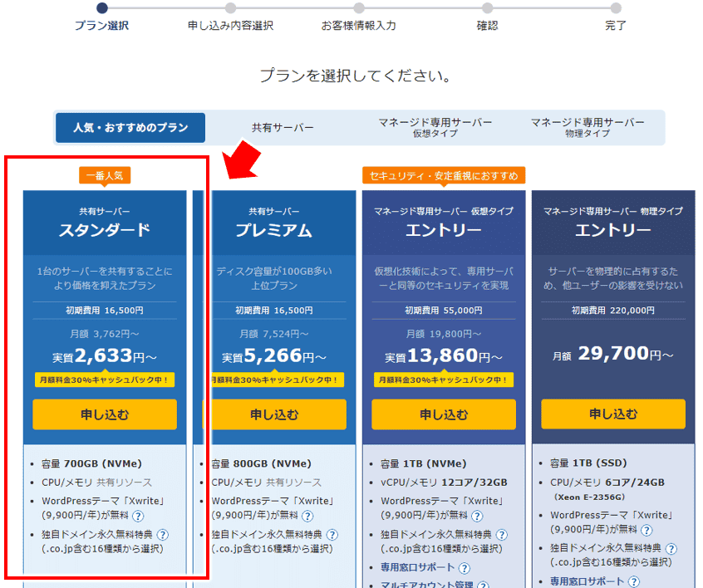
Task: Click 申し込む for the 物理タイプ エントリー plan
Action: coord(613,414)
